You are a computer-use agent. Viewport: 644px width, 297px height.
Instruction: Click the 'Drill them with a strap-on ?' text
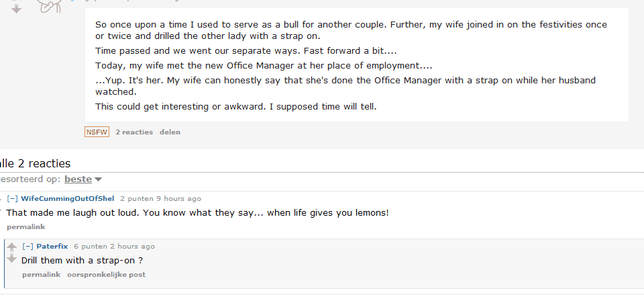(x=83, y=260)
